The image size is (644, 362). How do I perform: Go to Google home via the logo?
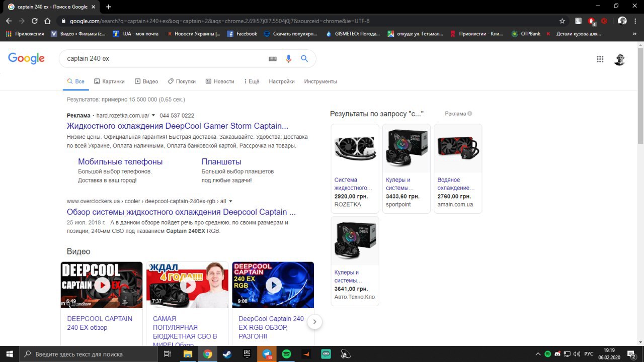[27, 58]
